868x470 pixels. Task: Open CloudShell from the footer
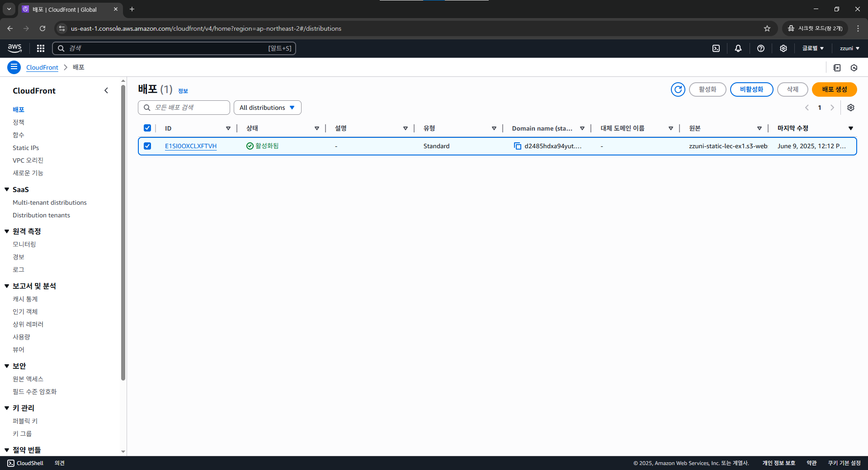25,463
